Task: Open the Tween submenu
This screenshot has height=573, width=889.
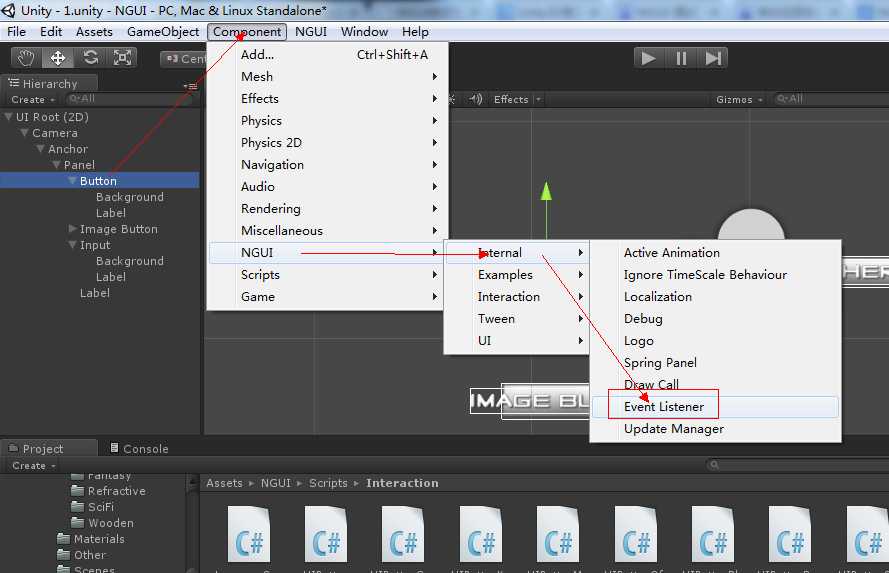Action: (x=517, y=319)
